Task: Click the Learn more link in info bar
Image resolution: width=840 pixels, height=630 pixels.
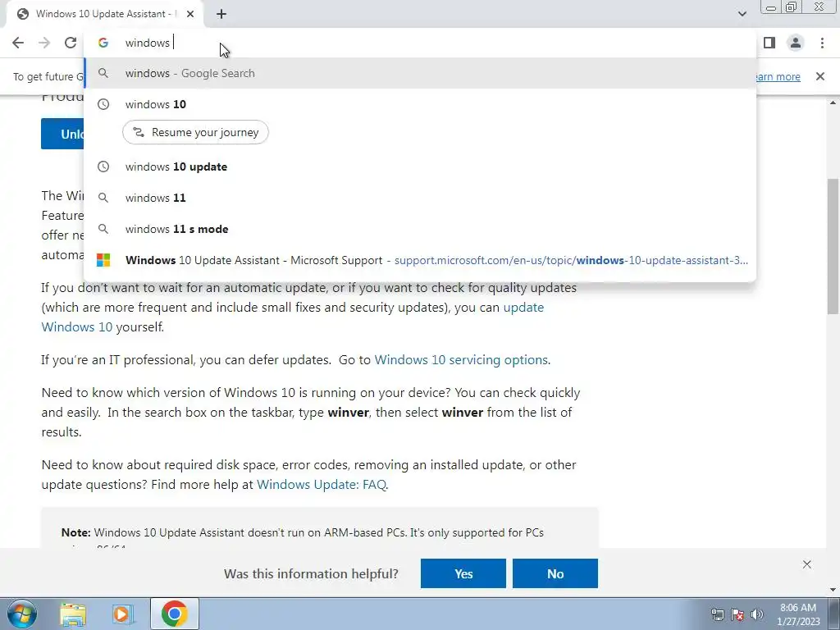Action: (777, 76)
